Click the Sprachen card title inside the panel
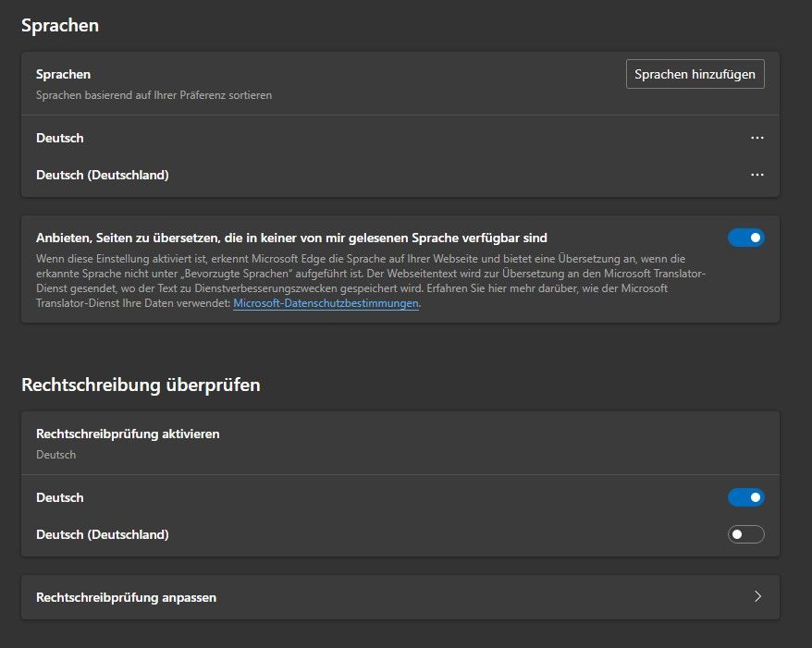Screen dimensions: 812x648 tap(63, 74)
